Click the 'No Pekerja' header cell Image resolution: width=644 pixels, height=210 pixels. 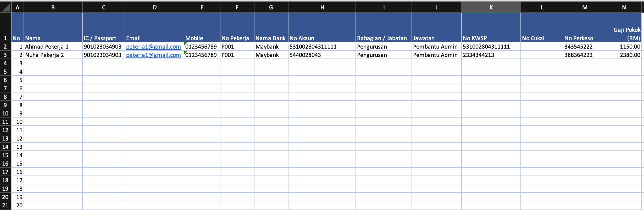tap(237, 27)
